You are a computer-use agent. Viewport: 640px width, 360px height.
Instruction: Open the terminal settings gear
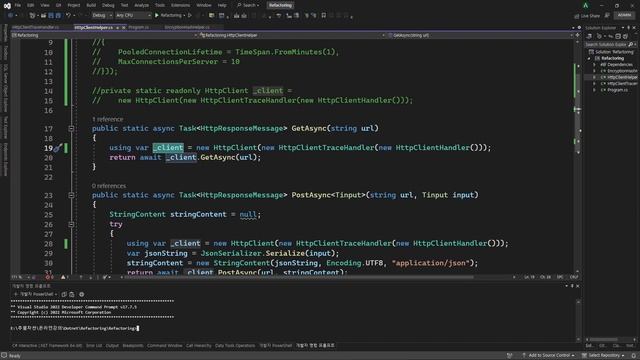pyautogui.click(x=82, y=294)
